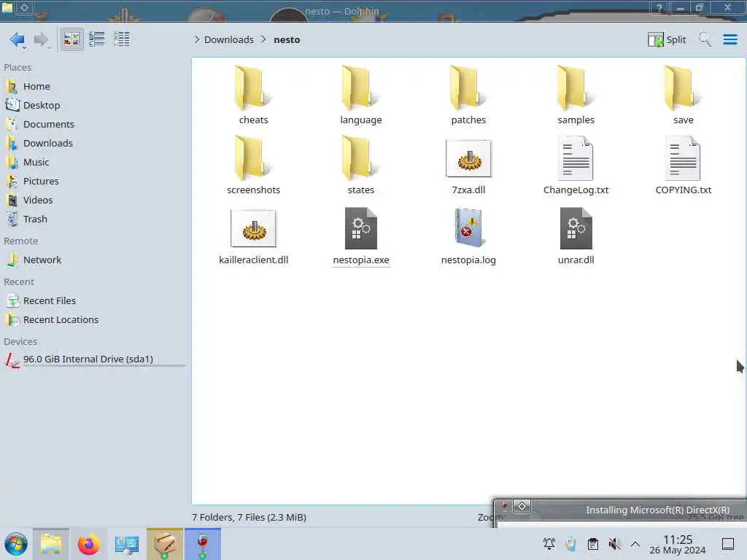Open Downloads in Places sidebar
Image resolution: width=747 pixels, height=560 pixels.
93,144
